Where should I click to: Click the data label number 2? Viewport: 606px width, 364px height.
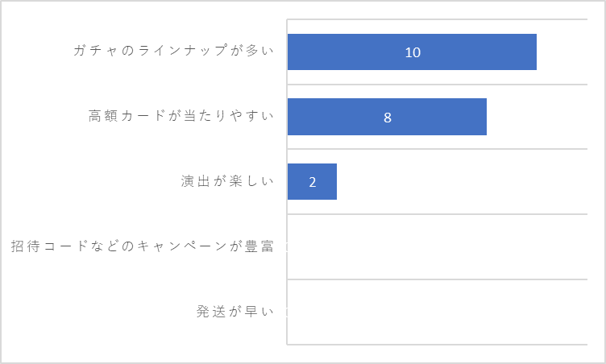[x=313, y=182]
